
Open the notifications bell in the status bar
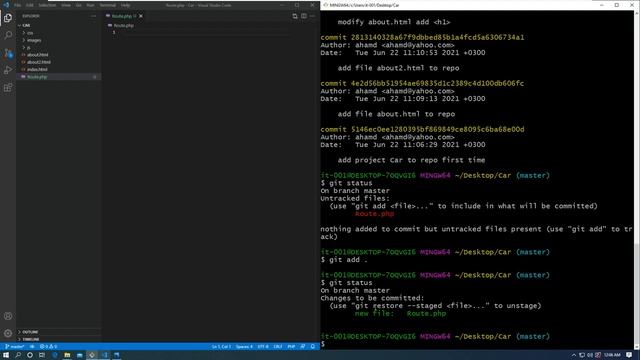tap(313, 347)
